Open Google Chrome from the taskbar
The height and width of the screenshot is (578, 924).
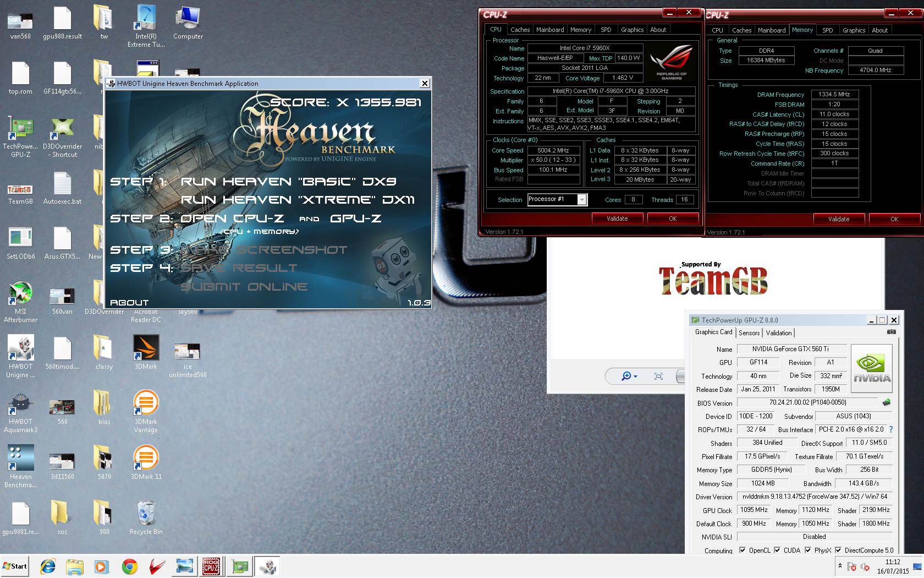(130, 566)
